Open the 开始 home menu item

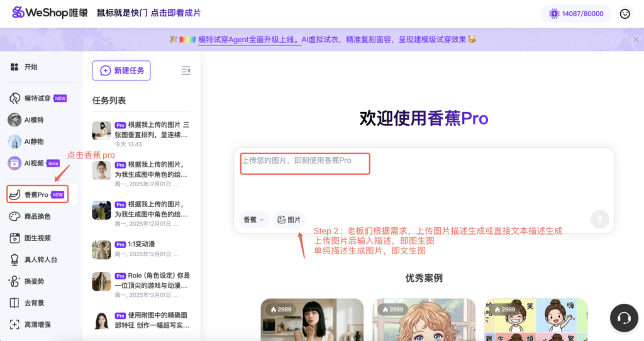(14, 67)
